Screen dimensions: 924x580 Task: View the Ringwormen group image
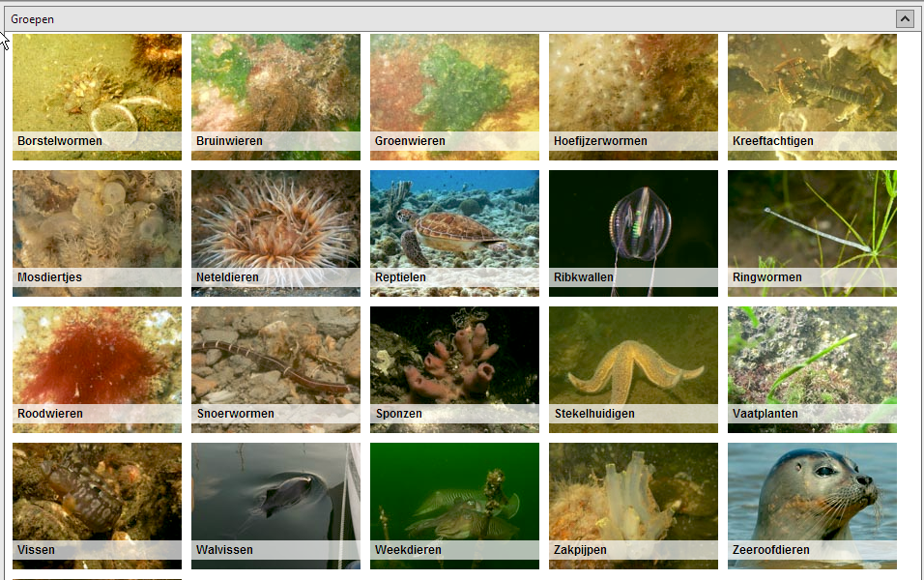coord(812,233)
